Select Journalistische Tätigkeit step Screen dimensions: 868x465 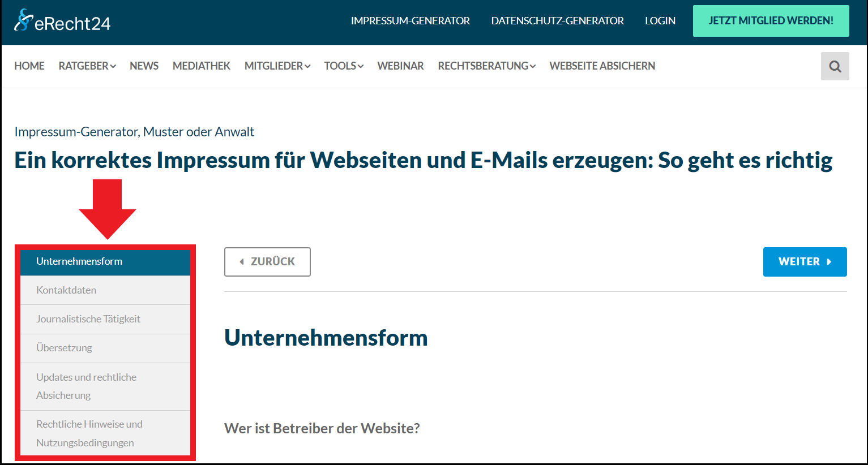point(105,319)
